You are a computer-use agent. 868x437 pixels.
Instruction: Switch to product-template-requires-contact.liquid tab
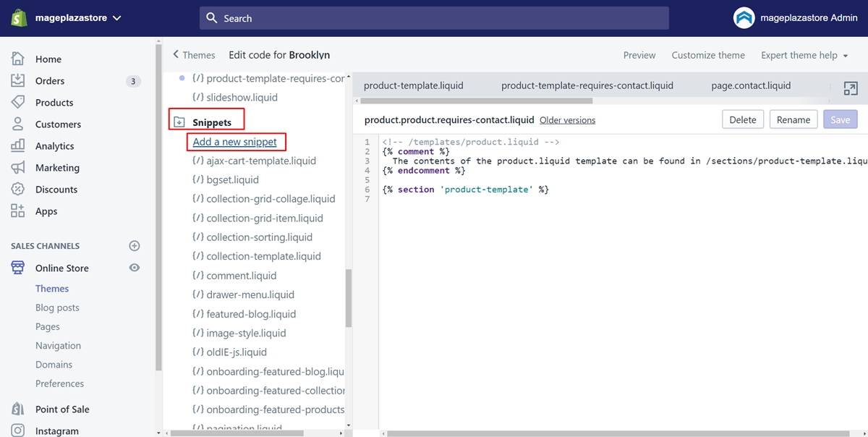pos(587,85)
